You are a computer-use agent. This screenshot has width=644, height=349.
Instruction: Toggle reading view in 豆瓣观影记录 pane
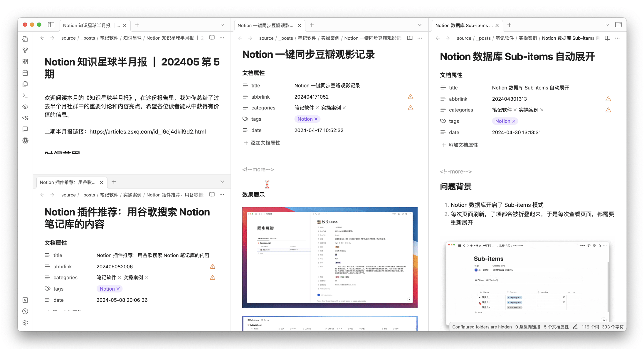coord(410,38)
